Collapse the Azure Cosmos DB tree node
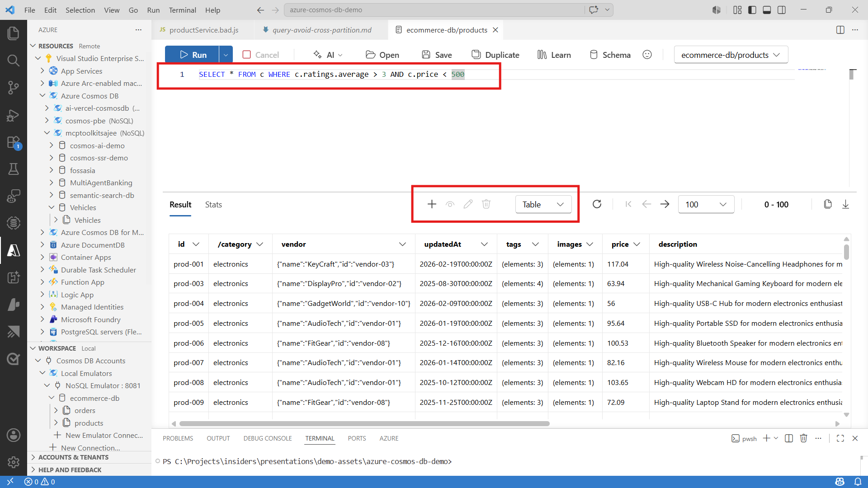The width and height of the screenshot is (868, 488). click(x=42, y=96)
